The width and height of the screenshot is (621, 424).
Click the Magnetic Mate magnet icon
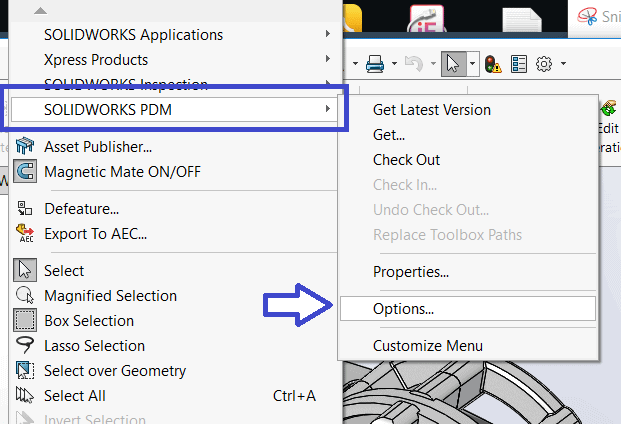click(x=25, y=171)
